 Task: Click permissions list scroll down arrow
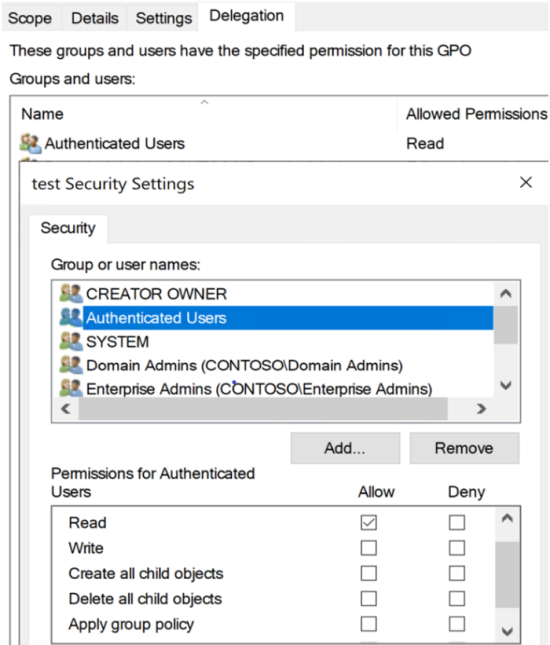pos(507,631)
